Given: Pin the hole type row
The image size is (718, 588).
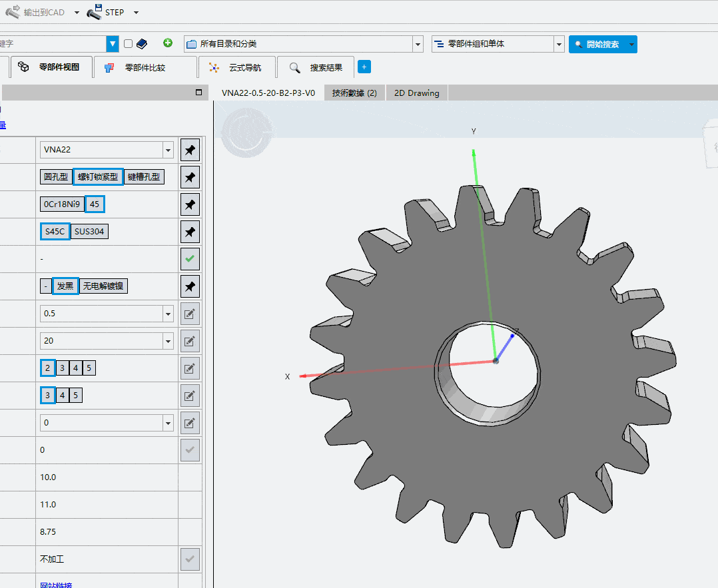Looking at the screenshot, I should (190, 177).
